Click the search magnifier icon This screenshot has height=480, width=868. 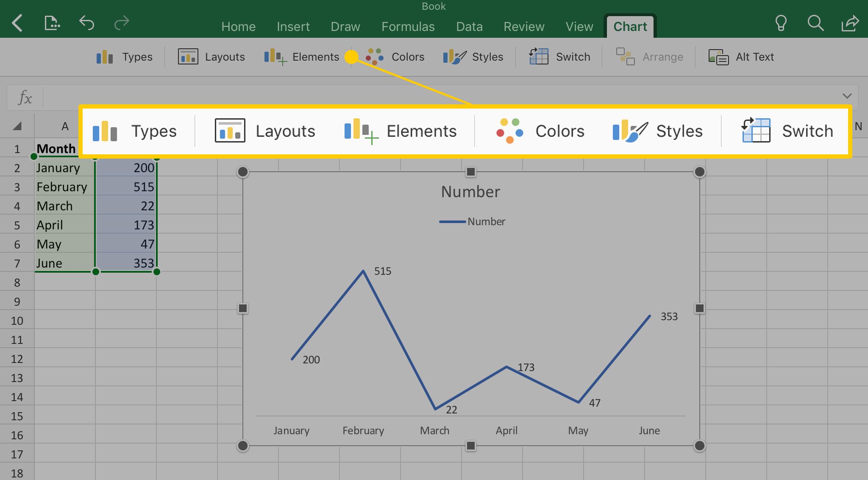point(815,23)
